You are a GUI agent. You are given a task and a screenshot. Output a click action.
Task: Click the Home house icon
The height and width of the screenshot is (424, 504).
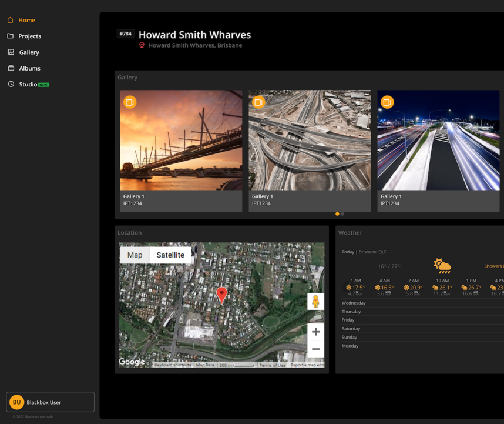(11, 20)
